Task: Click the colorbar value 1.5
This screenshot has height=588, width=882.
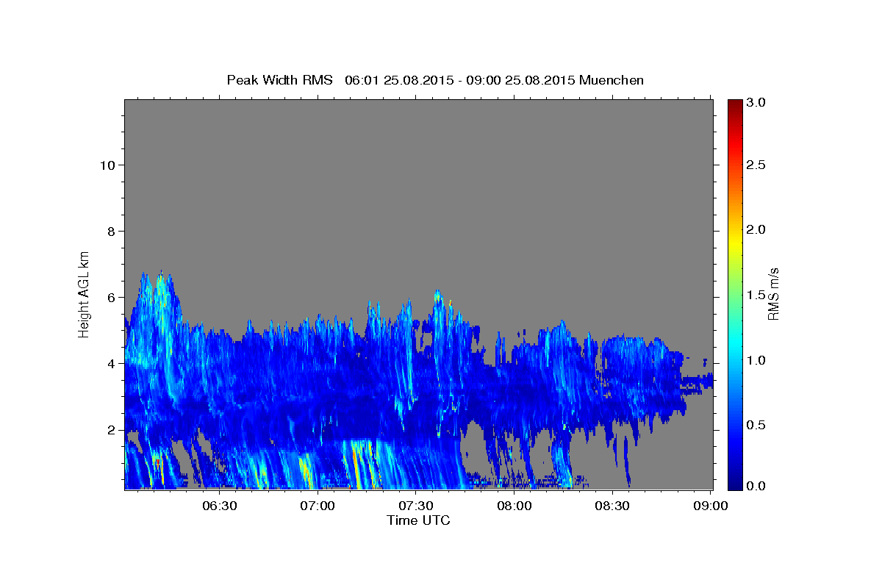Action: pyautogui.click(x=756, y=295)
